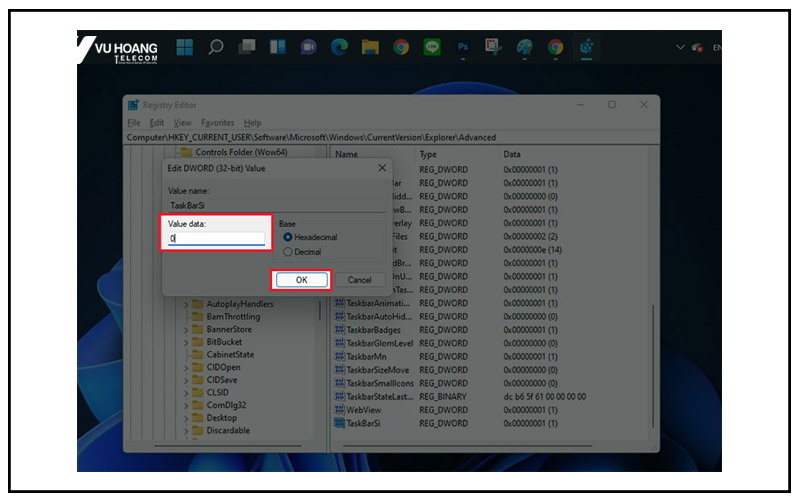Select the TaskbarGlomLevel value icon

[339, 343]
